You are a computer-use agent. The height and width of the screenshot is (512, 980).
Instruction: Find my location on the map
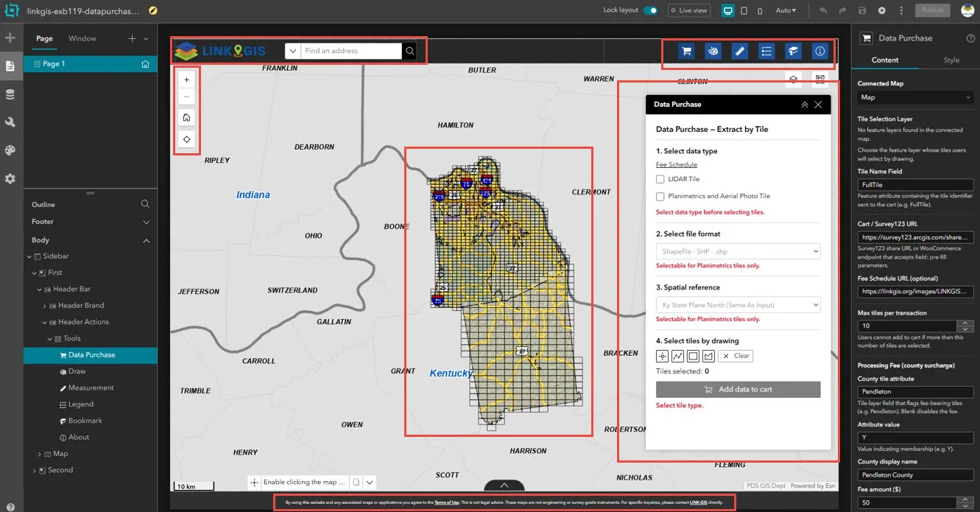click(187, 139)
